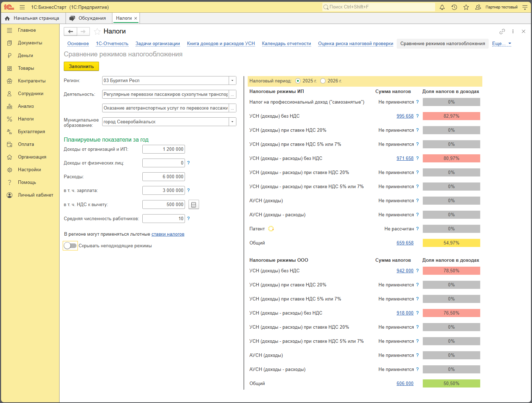Open the hamburger main menu icon
This screenshot has height=403, width=532.
22,7
